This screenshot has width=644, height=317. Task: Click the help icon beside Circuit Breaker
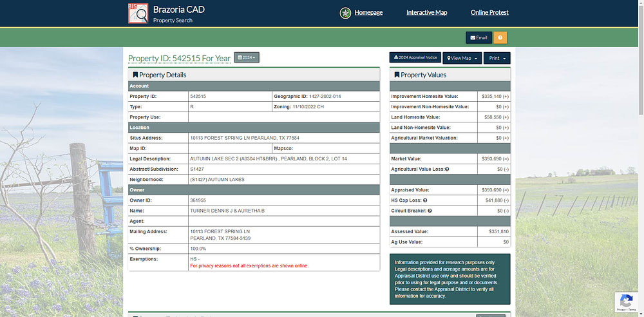tap(430, 211)
